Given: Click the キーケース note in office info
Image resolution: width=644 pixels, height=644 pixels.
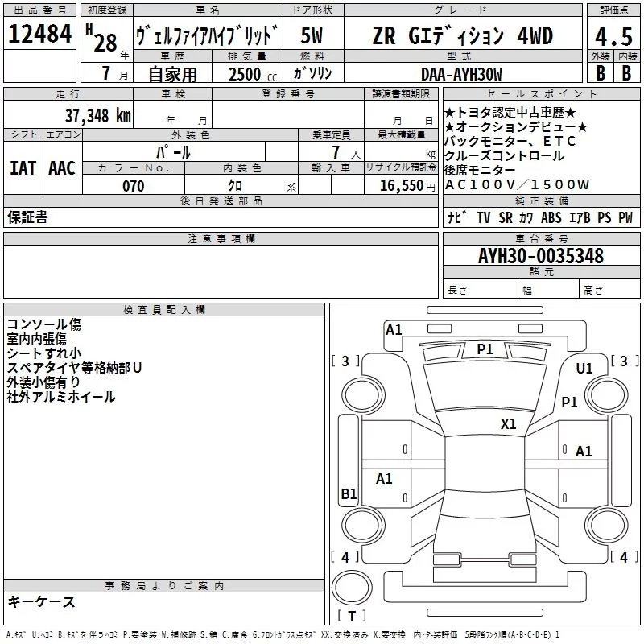Looking at the screenshot, I should click(x=42, y=602).
